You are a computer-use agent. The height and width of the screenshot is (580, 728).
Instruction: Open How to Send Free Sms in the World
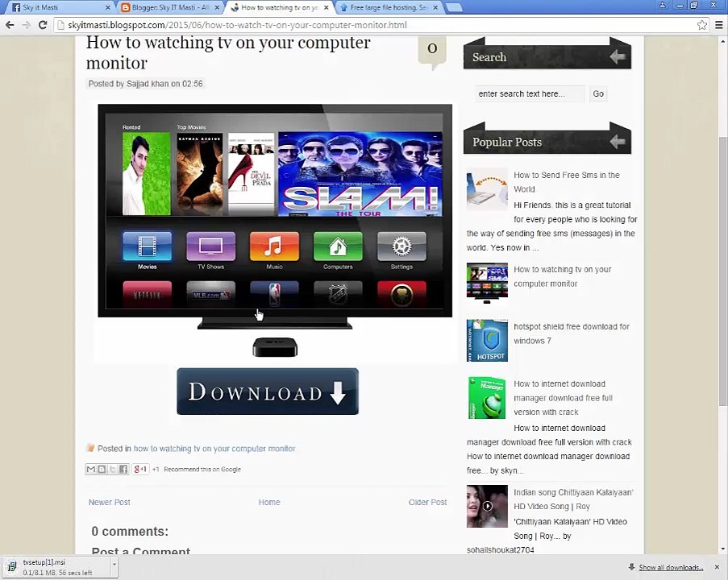click(567, 182)
